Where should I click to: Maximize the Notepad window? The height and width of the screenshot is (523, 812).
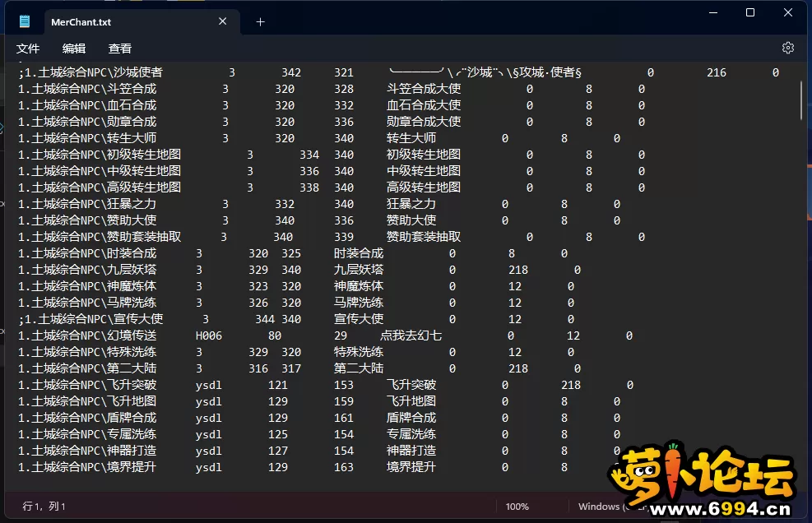point(749,12)
